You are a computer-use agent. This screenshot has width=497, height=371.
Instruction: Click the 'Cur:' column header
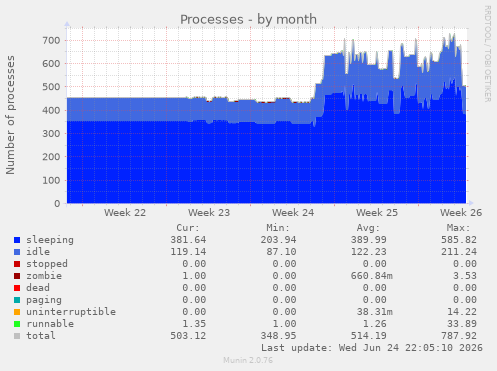[x=188, y=228]
